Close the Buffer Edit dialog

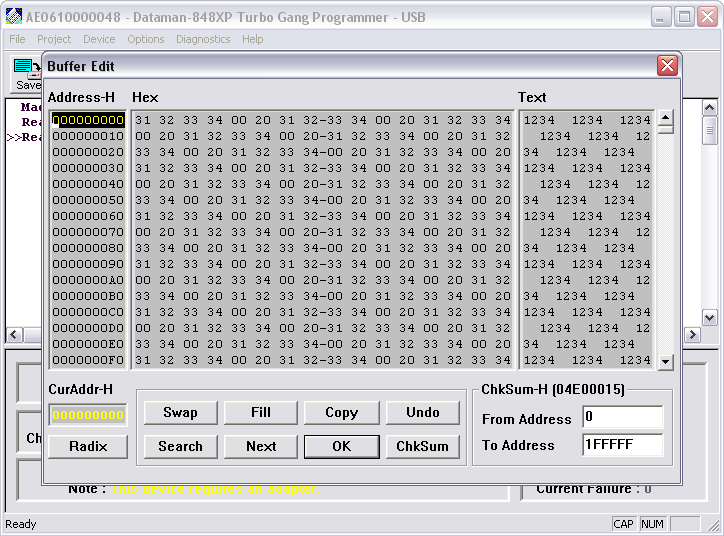(667, 66)
